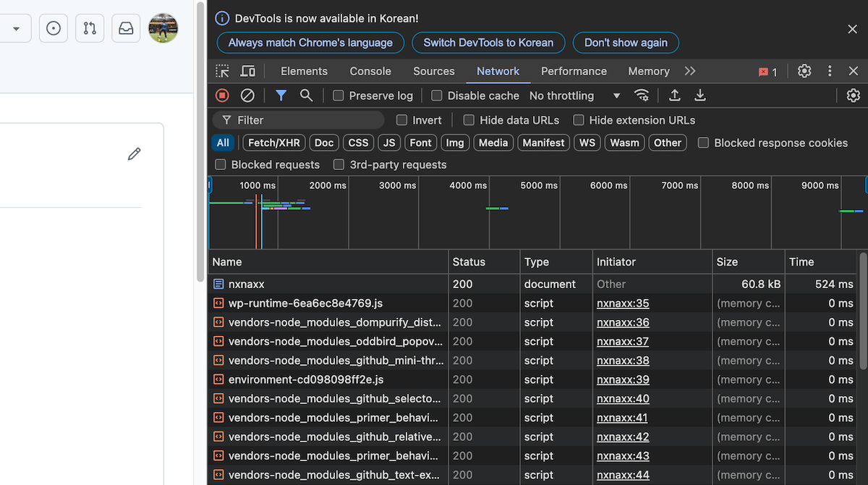
Task: Click Switch DevTools to Korean button
Action: click(x=488, y=43)
